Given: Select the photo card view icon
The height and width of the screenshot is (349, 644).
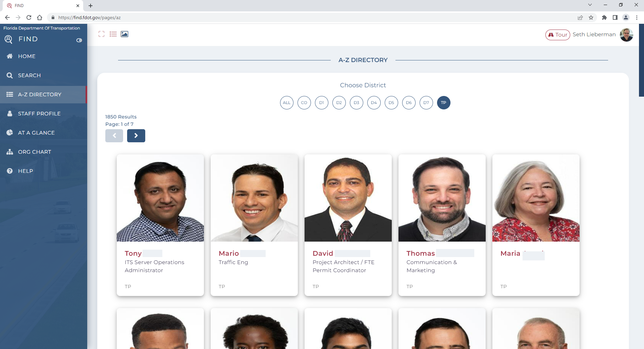Looking at the screenshot, I should (x=124, y=34).
